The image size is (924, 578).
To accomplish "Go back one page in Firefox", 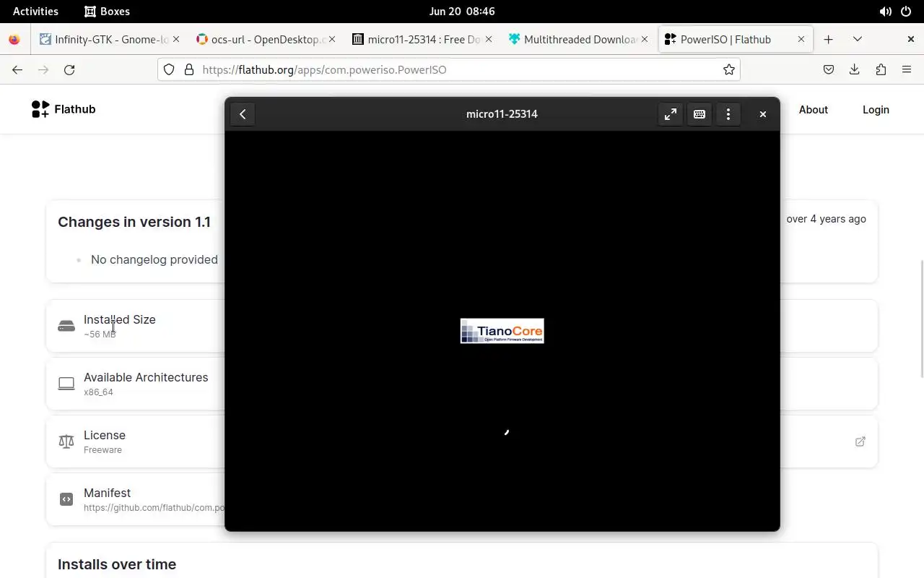I will point(17,69).
